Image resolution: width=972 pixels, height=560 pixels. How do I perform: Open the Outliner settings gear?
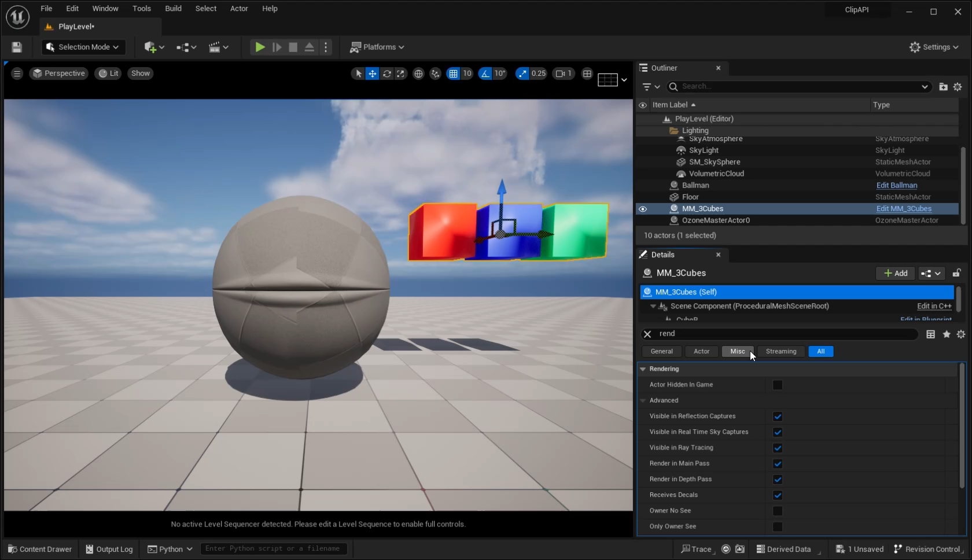pyautogui.click(x=958, y=87)
